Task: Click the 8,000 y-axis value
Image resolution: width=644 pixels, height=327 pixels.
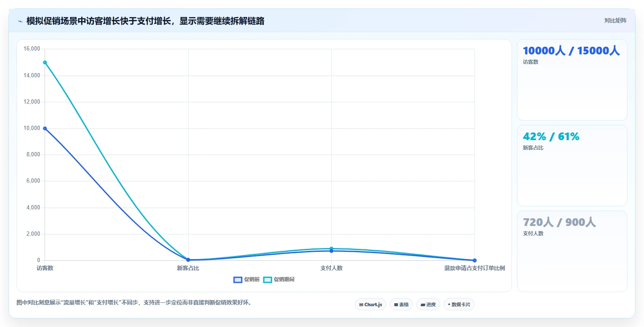Action: click(33, 155)
